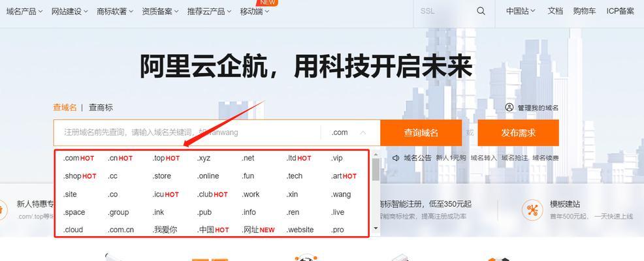Open the 域名产品 dropdown menu
The height and width of the screenshot is (261, 644).
pos(25,12)
